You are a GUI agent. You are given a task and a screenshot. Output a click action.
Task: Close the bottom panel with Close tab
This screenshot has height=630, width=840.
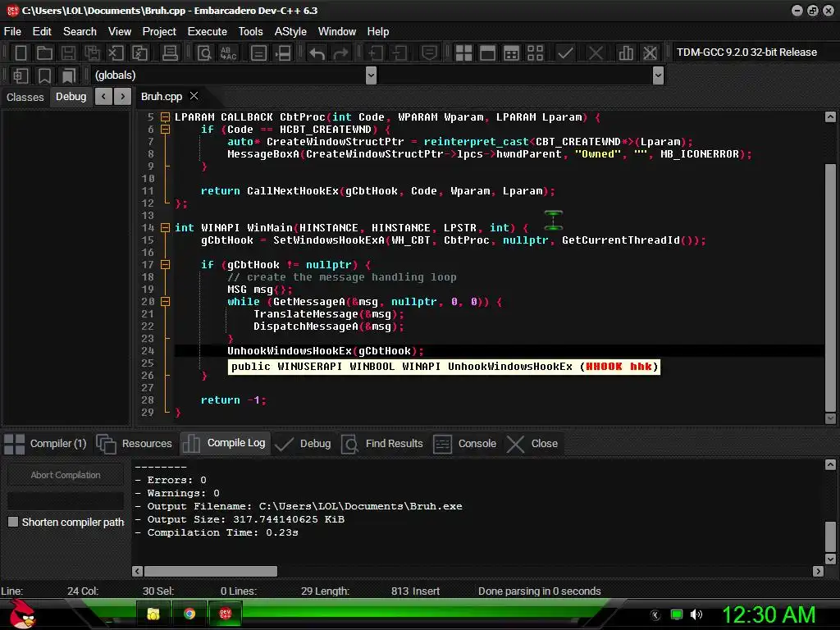pyautogui.click(x=532, y=444)
